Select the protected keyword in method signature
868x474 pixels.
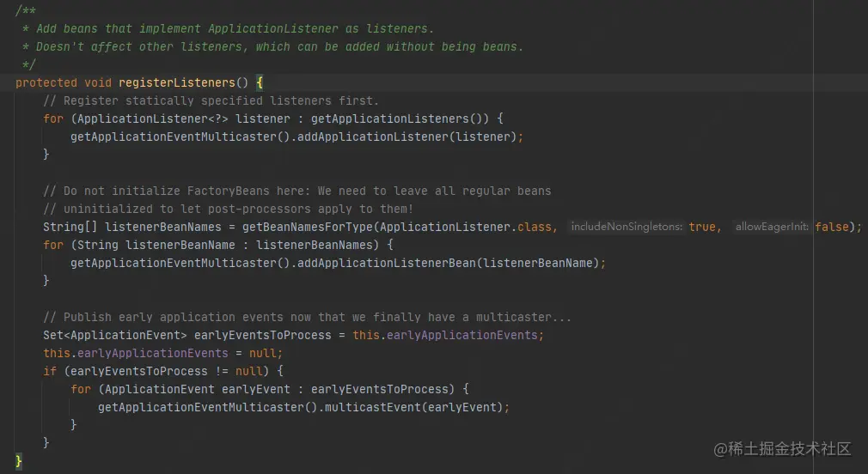(46, 82)
